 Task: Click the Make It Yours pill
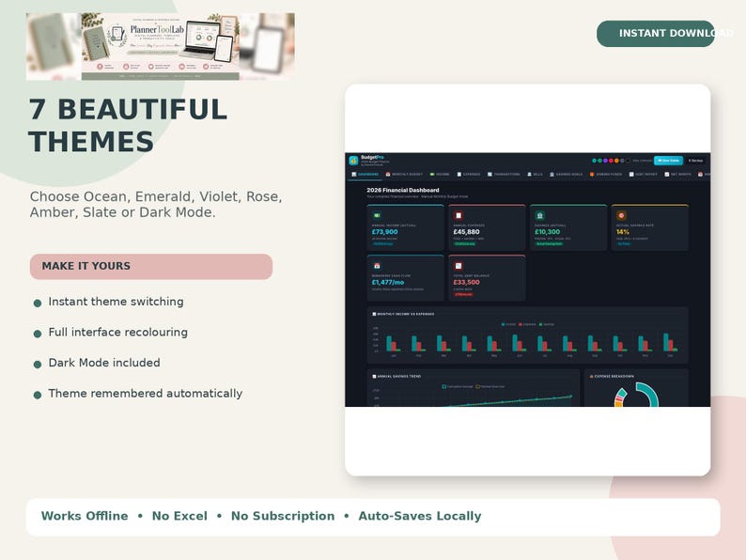tap(151, 267)
